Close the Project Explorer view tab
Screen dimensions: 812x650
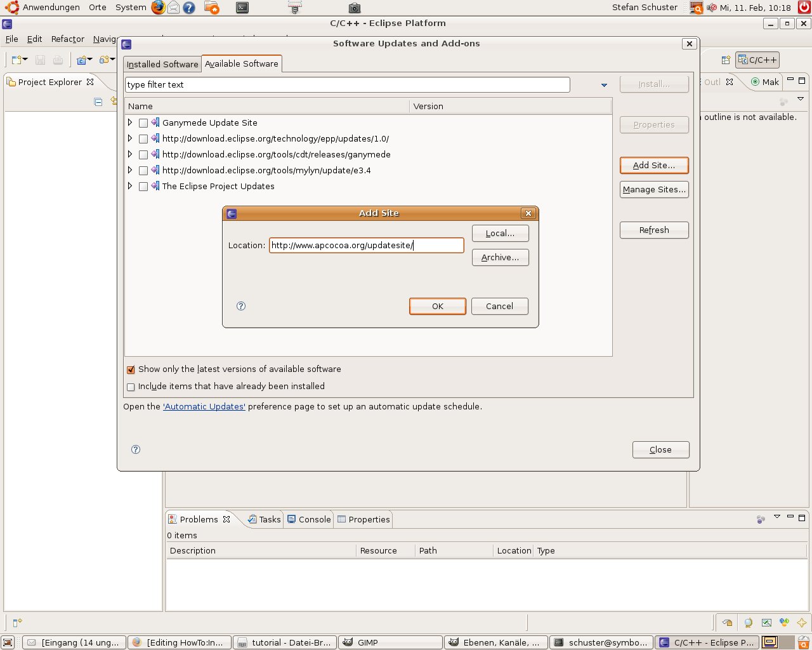[90, 82]
